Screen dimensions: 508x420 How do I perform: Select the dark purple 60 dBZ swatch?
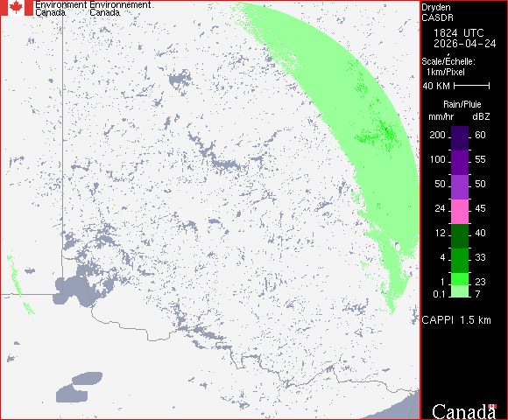460,138
